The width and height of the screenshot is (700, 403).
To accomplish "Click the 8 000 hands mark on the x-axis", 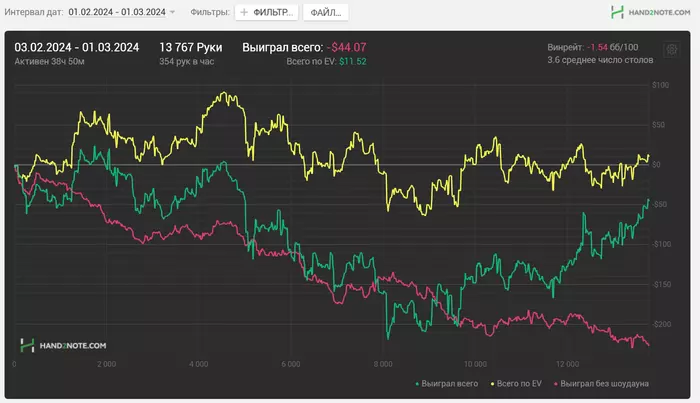I will point(381,363).
